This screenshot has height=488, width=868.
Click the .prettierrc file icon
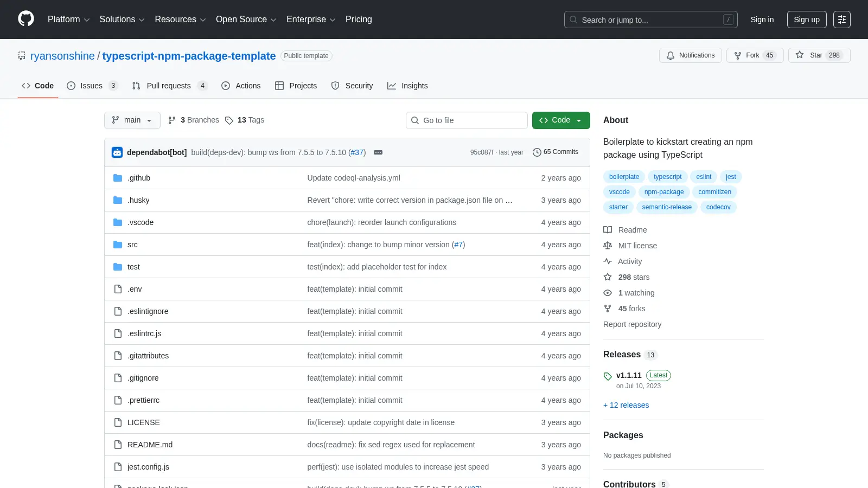[x=118, y=400]
